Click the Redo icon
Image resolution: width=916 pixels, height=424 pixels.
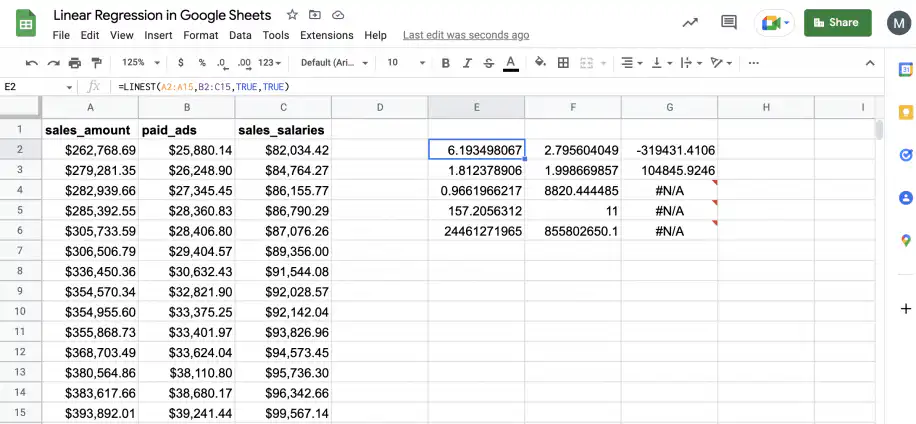pyautogui.click(x=54, y=63)
